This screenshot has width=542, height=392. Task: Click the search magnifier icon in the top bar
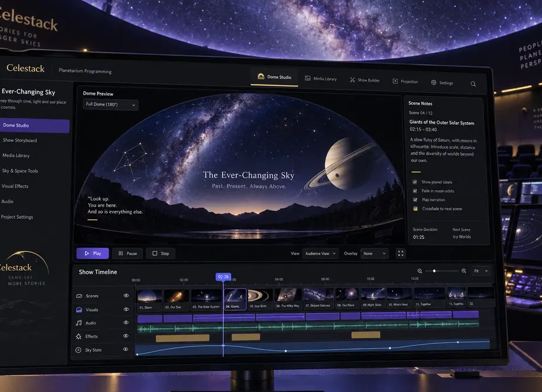(473, 84)
